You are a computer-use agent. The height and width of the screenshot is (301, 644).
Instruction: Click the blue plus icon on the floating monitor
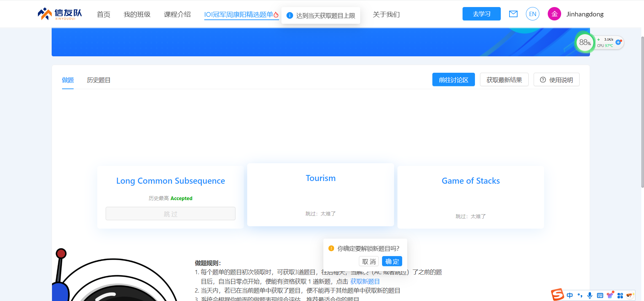pyautogui.click(x=618, y=42)
